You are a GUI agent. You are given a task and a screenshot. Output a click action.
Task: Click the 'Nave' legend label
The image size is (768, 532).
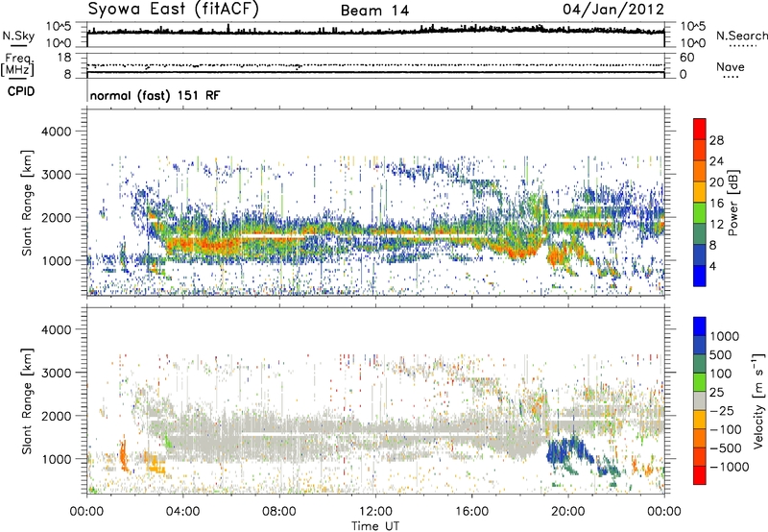point(731,67)
